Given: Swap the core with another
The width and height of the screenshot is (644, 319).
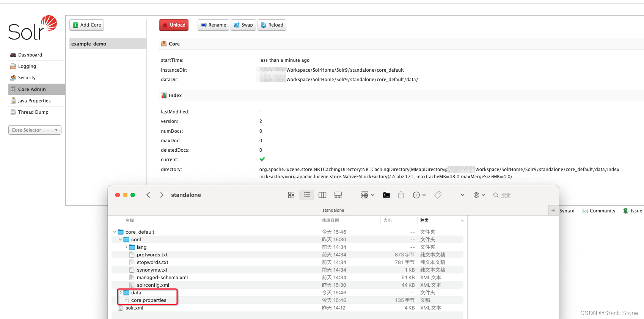Looking at the screenshot, I should tap(243, 25).
